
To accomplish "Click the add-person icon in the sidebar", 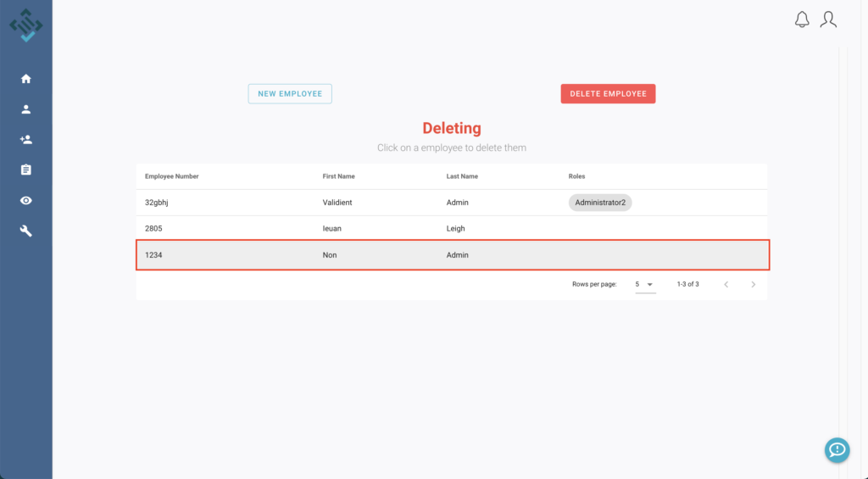I will click(26, 140).
